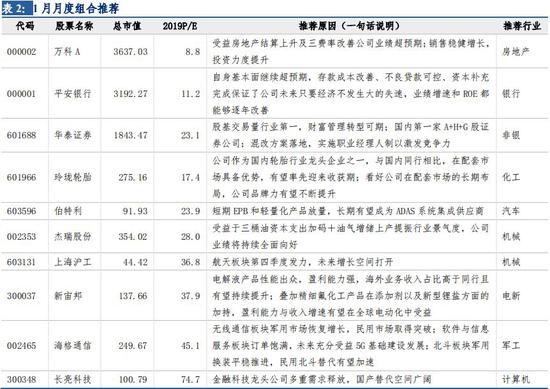Select stock code 000001

(21, 94)
